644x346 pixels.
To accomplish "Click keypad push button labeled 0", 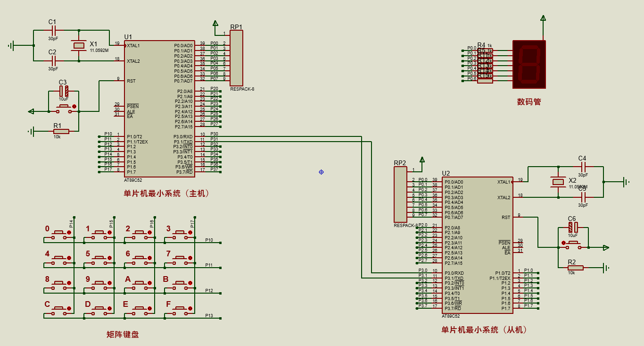I will [60, 233].
